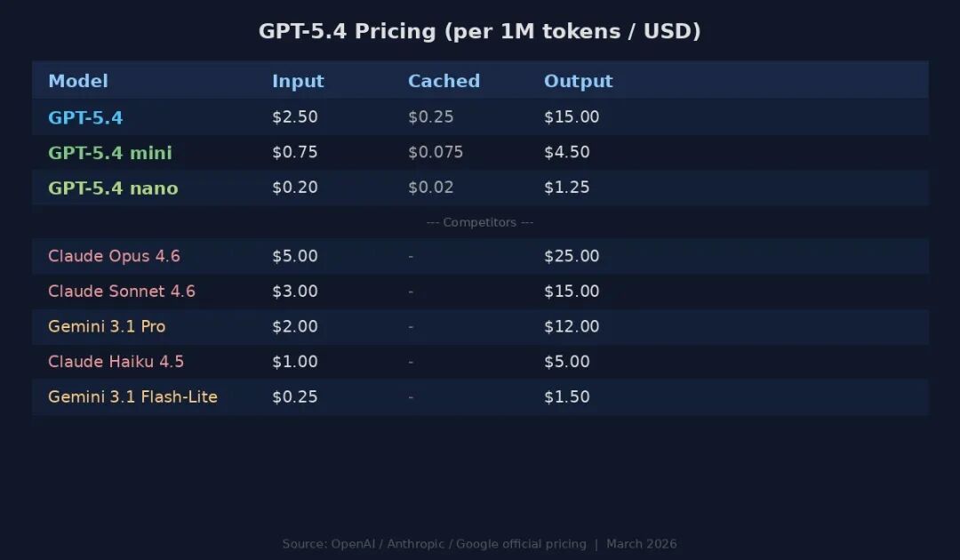Select the Output column header
The image size is (960, 560).
click(x=578, y=81)
